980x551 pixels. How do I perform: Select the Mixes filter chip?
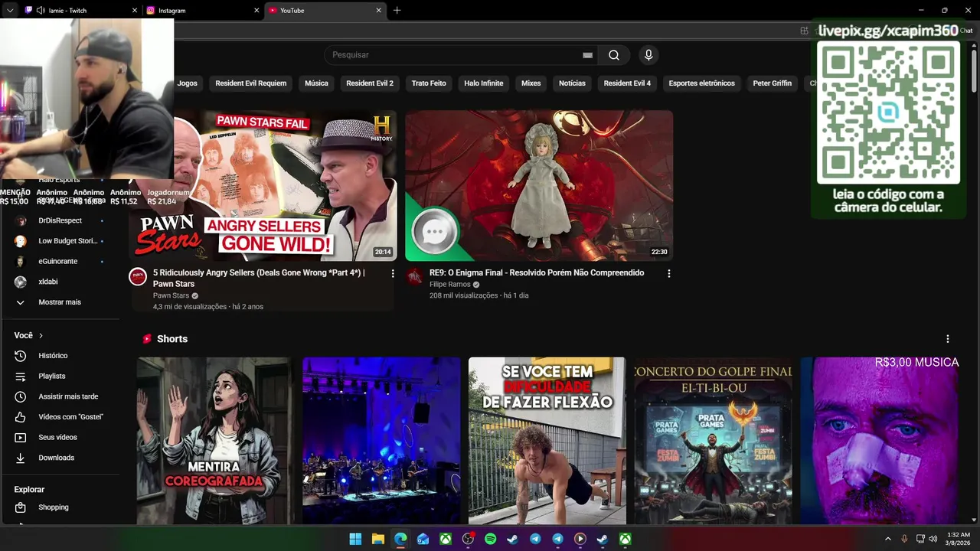(x=531, y=83)
